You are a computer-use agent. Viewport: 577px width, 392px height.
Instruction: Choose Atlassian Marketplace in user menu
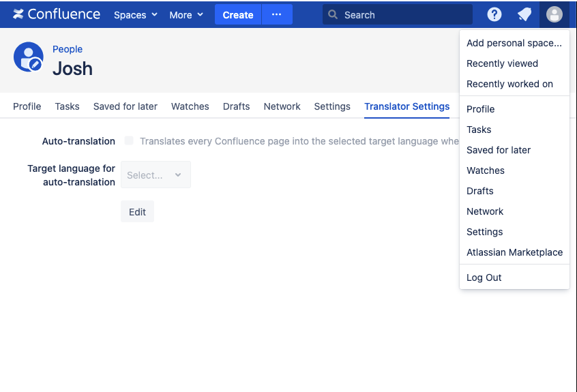coord(514,252)
